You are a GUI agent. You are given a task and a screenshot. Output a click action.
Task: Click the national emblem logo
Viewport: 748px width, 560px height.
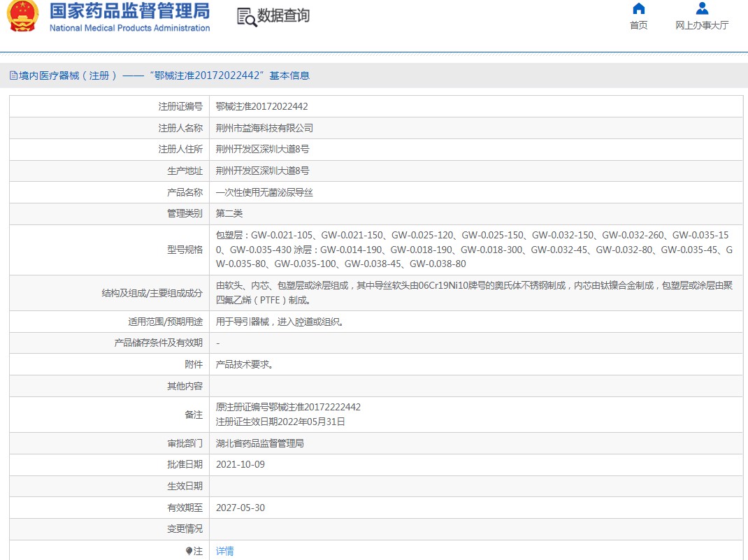tap(23, 17)
